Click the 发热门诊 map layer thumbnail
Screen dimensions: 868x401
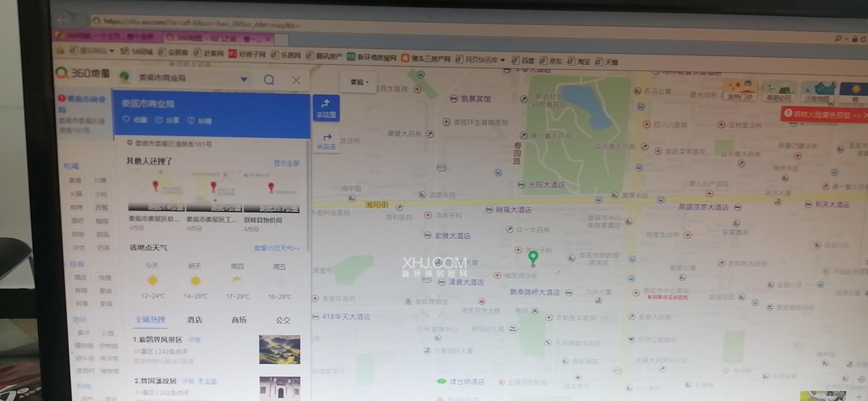[740, 91]
